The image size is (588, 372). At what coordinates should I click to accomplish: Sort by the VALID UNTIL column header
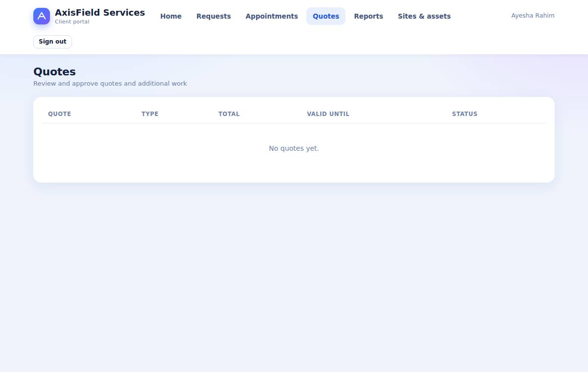[328, 114]
